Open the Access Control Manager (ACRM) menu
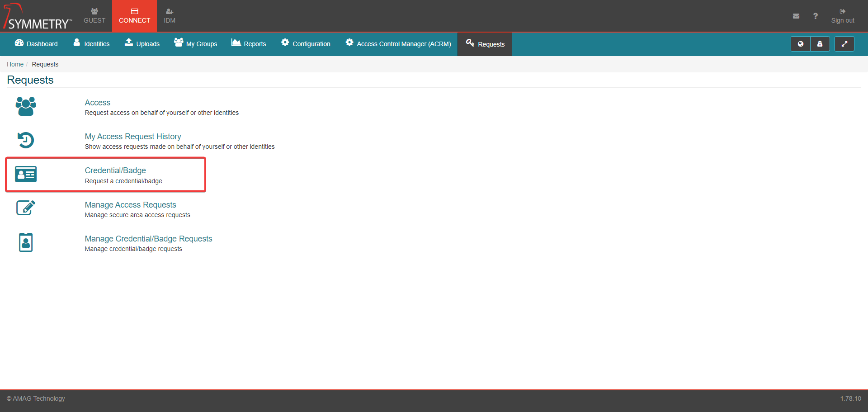The width and height of the screenshot is (868, 412). 398,44
